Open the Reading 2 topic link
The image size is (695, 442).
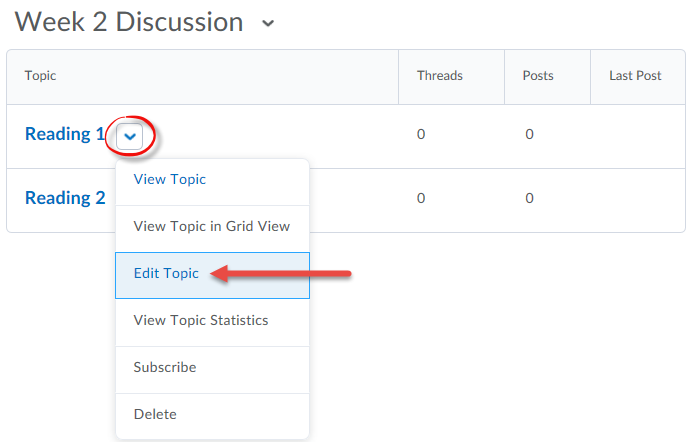tap(65, 198)
